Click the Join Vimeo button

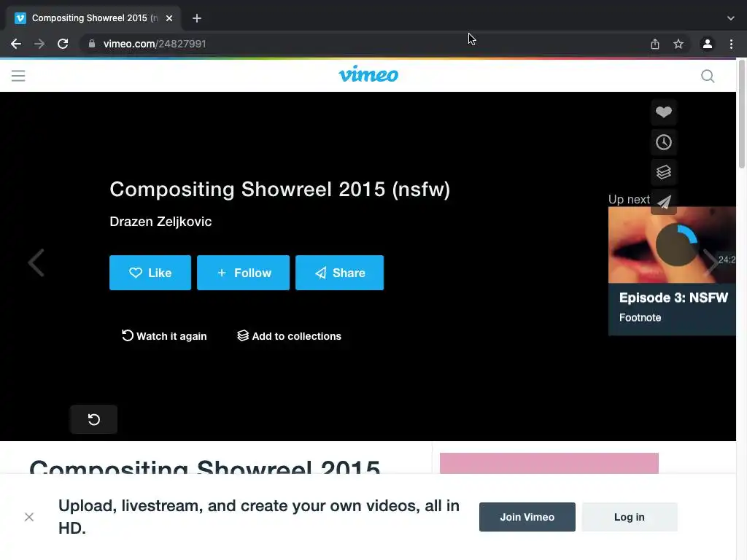(x=527, y=517)
